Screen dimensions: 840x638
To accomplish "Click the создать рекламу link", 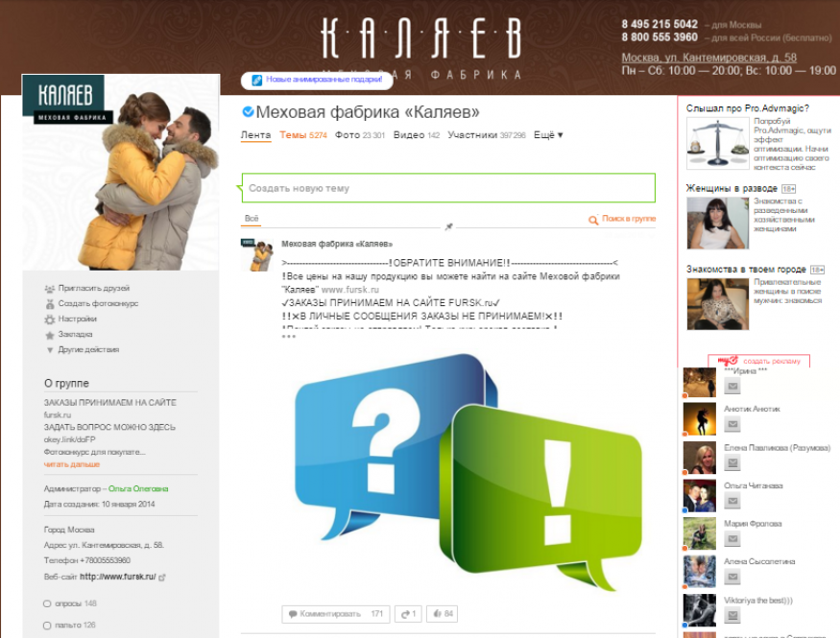I will (772, 362).
